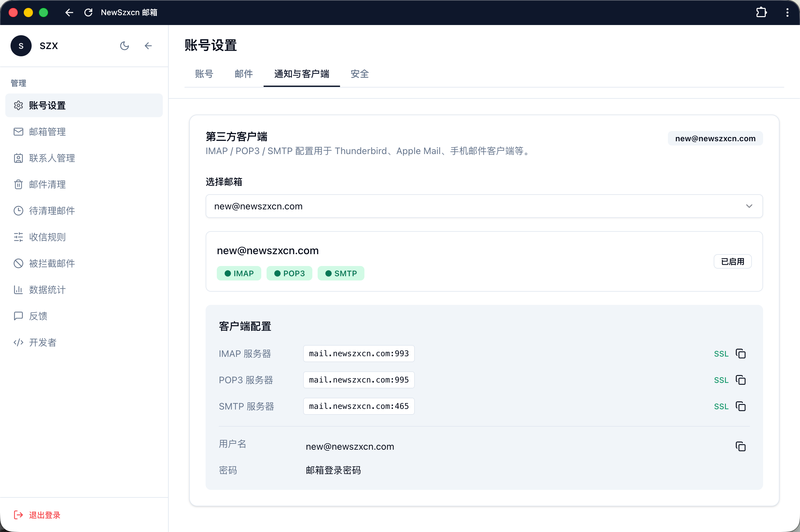Click the mail.newszxcn.com:995 field
The image size is (800, 532).
tap(358, 380)
